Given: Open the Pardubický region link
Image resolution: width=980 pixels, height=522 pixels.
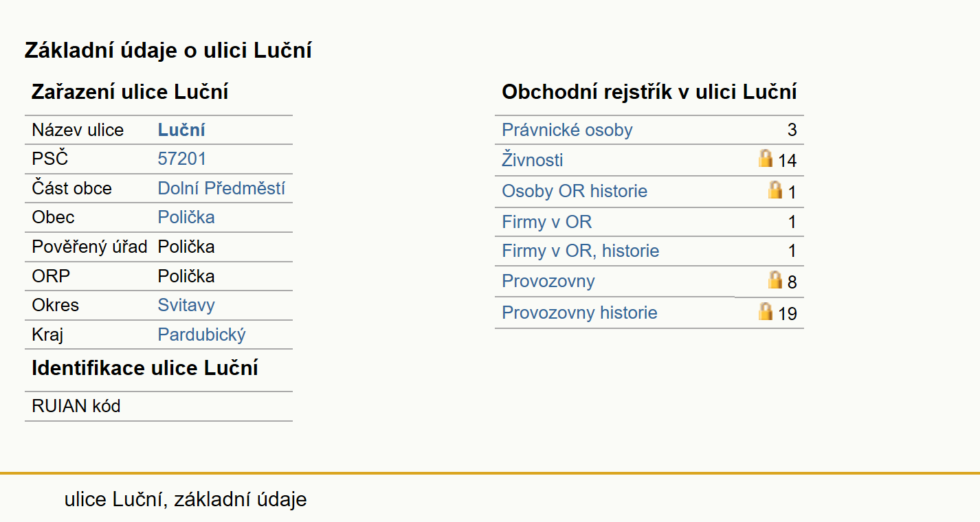Looking at the screenshot, I should (x=202, y=334).
